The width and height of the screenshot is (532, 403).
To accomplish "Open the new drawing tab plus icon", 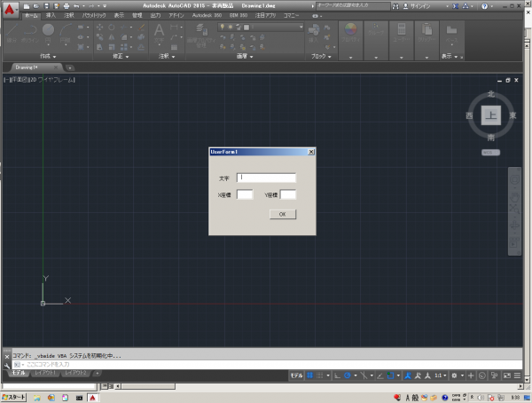I will 70,67.
